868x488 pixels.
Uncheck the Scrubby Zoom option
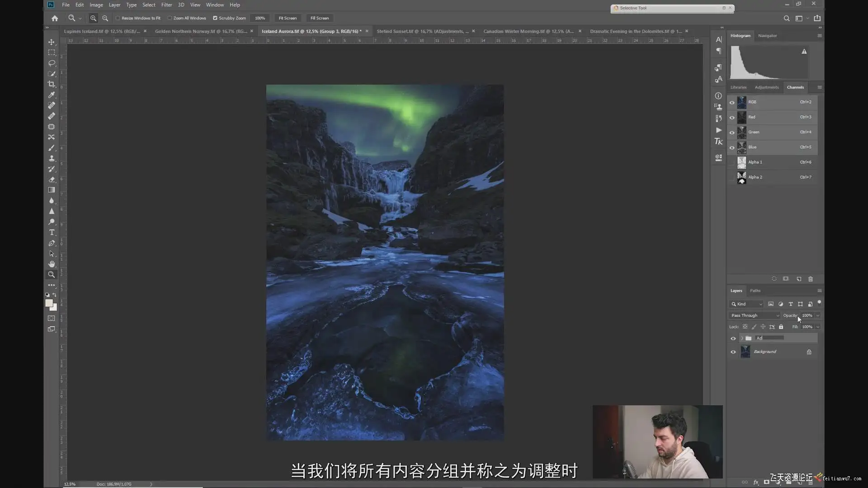tap(215, 18)
